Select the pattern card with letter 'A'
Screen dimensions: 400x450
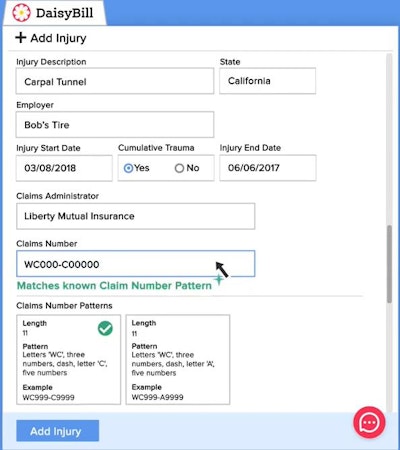pos(178,360)
